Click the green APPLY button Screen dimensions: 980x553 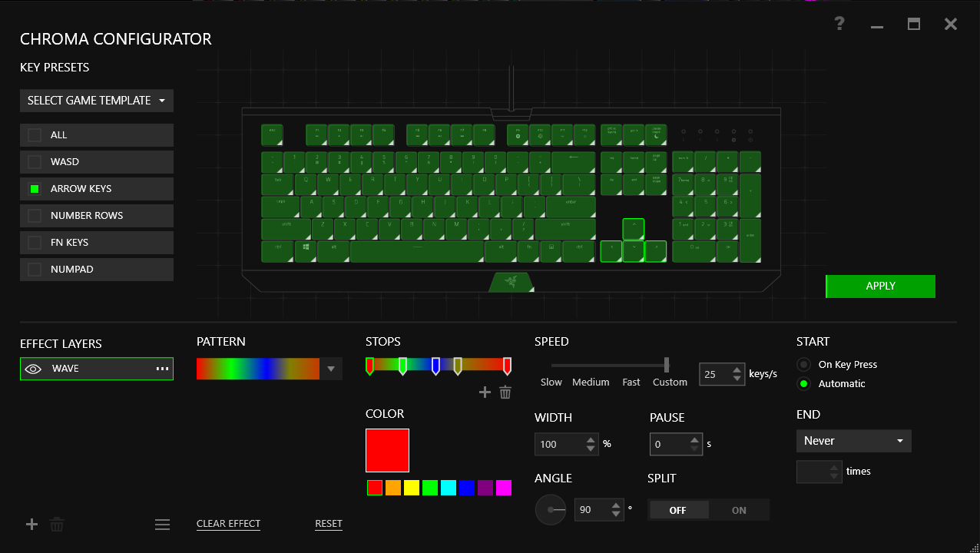880,286
